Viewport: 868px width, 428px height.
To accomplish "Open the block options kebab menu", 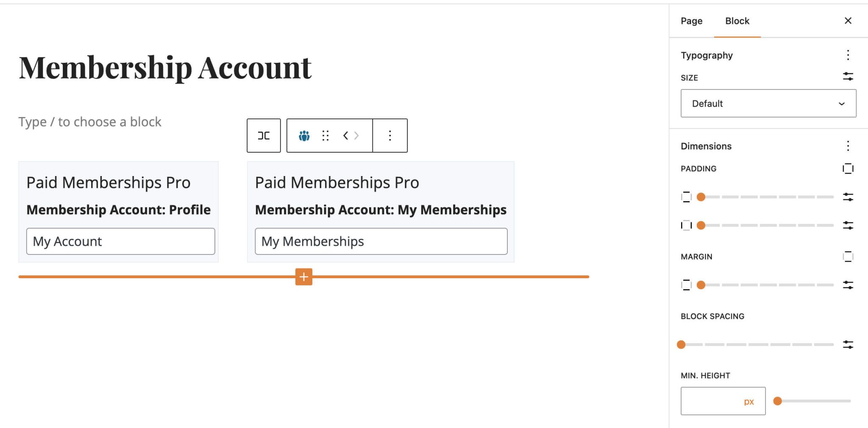I will coord(389,135).
